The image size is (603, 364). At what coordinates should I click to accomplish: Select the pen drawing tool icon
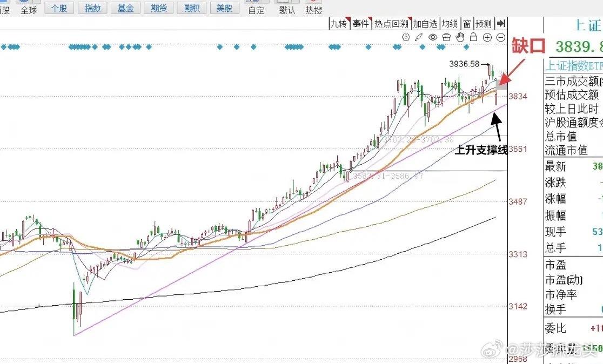tap(419, 37)
